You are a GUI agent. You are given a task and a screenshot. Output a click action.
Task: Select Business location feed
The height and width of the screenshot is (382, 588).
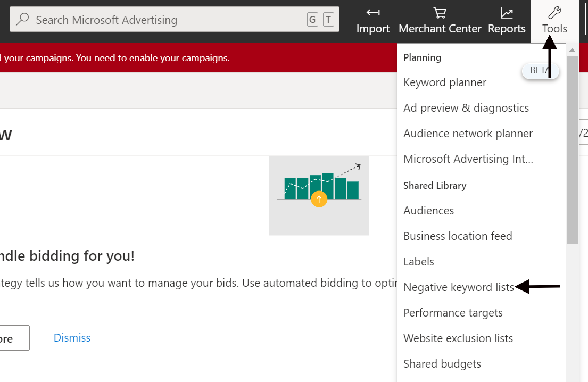(458, 236)
